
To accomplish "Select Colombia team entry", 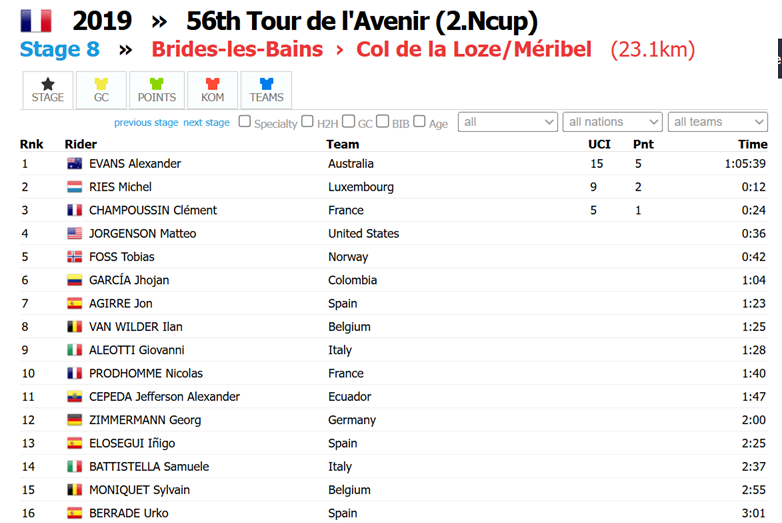I will pyautogui.click(x=353, y=280).
